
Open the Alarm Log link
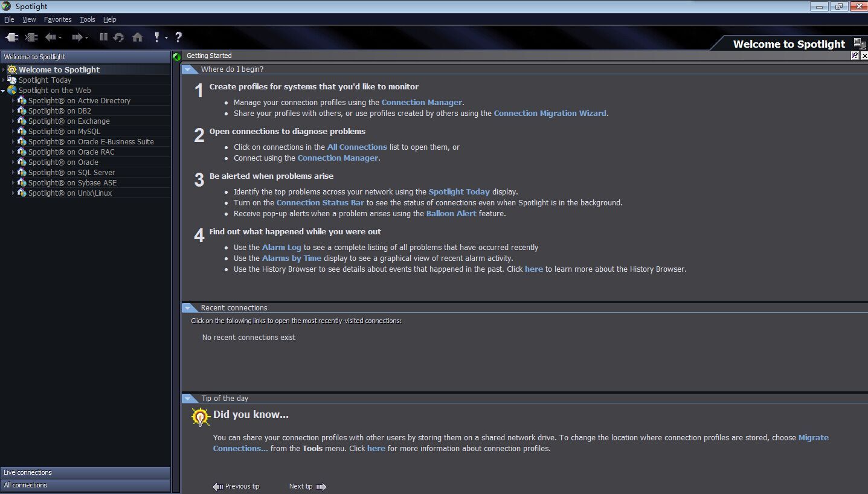[281, 248]
